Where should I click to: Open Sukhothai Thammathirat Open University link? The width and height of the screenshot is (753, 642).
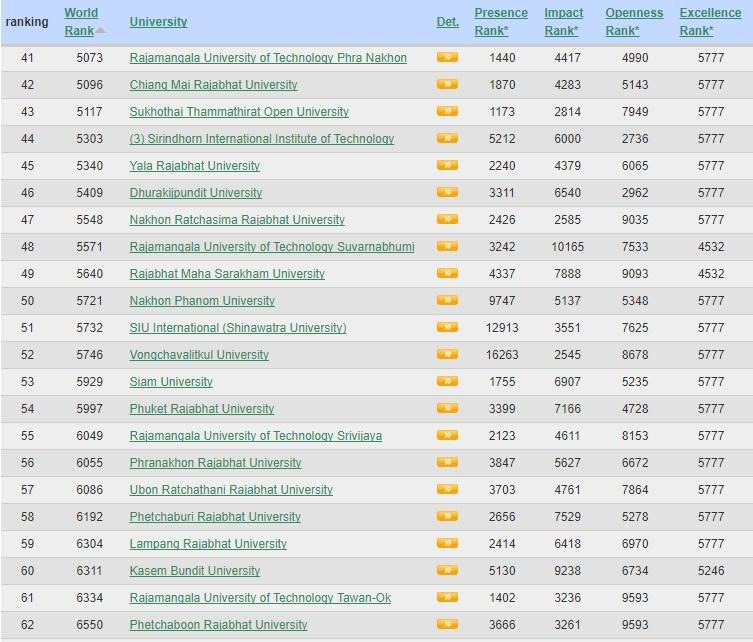pos(239,111)
